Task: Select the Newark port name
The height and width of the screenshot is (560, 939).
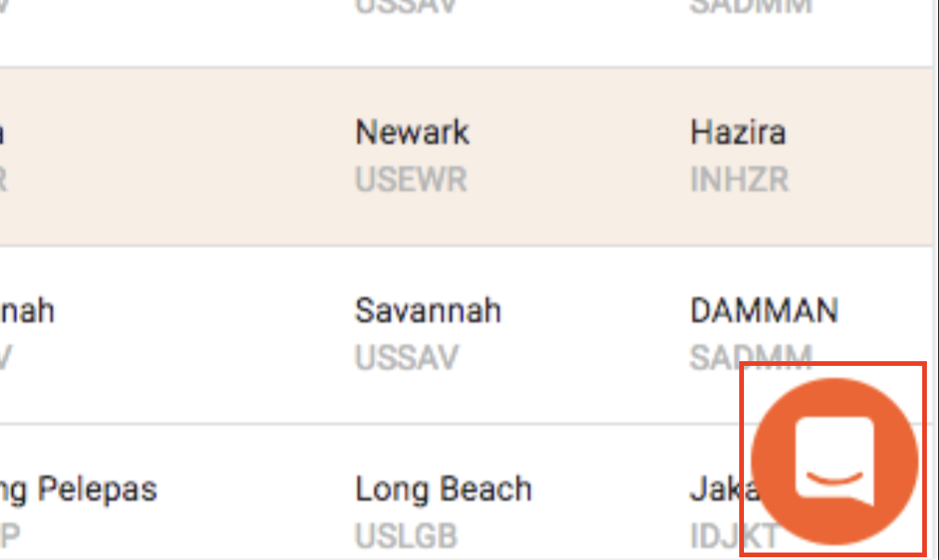Action: point(412,132)
